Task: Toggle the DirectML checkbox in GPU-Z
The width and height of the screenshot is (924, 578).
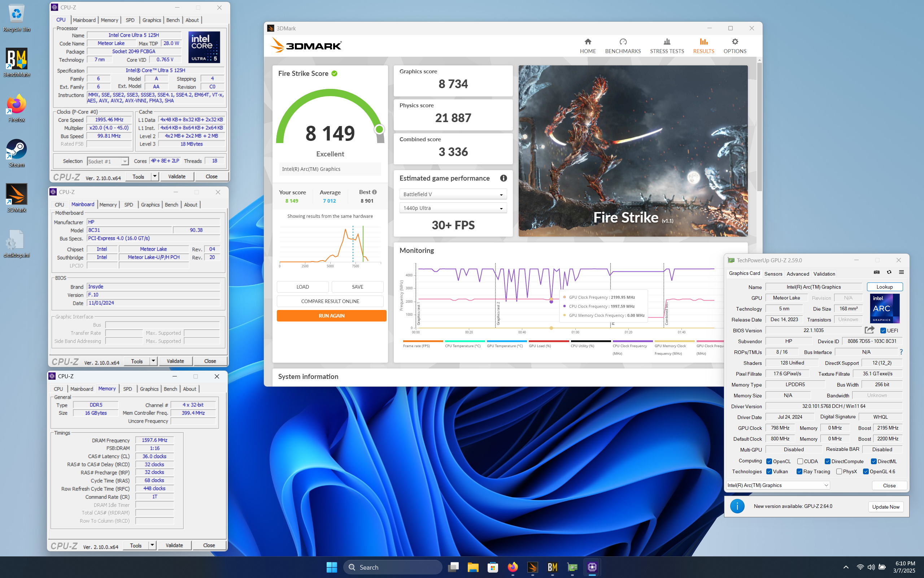Action: (873, 461)
